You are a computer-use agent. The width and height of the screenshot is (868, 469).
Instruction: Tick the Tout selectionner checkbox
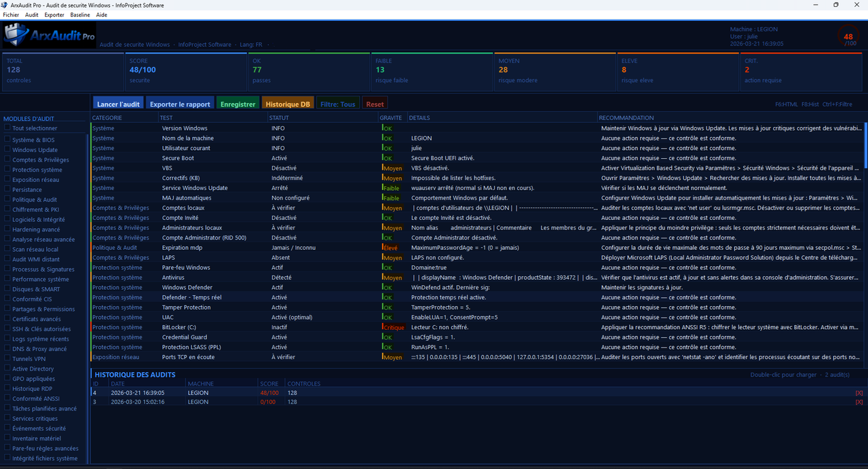7,128
